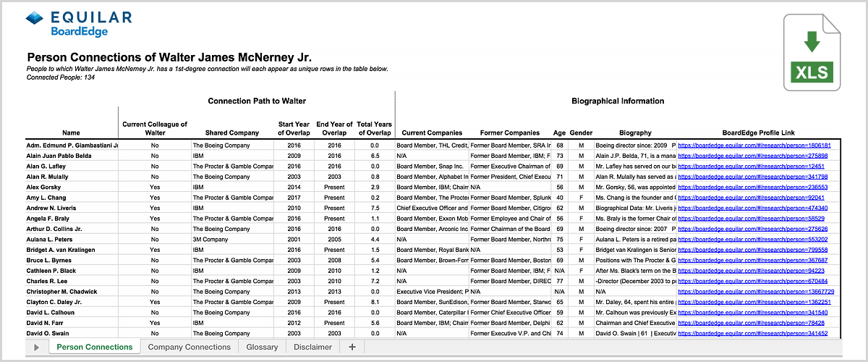The image size is (868, 362).
Task: Open profile link for Clayton C. Daley Jr.
Action: (754, 302)
